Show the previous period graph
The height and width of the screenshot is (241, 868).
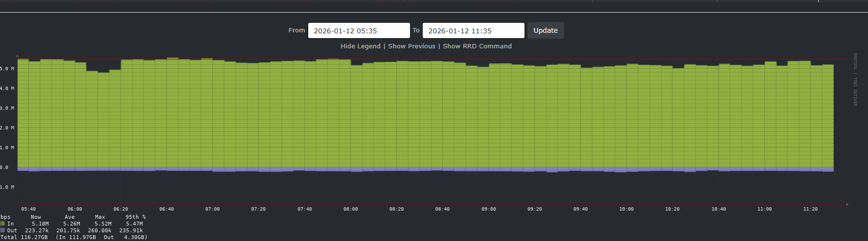pyautogui.click(x=412, y=46)
